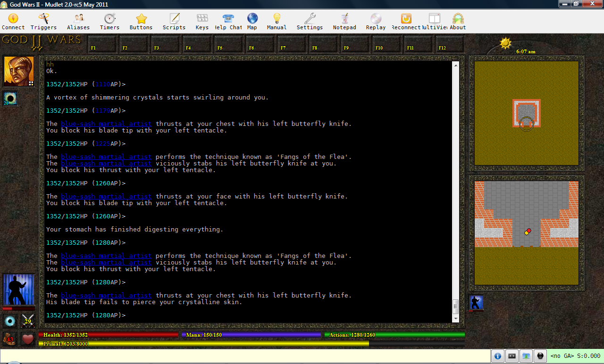Viewport: 604px width, 364px height.
Task: Click the player marker on local map
Action: coord(527,232)
